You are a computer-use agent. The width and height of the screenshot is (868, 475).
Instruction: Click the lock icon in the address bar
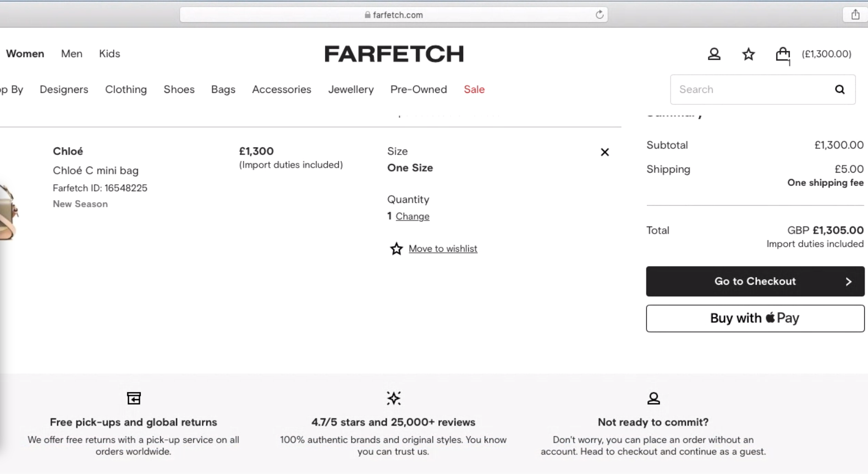tap(367, 15)
